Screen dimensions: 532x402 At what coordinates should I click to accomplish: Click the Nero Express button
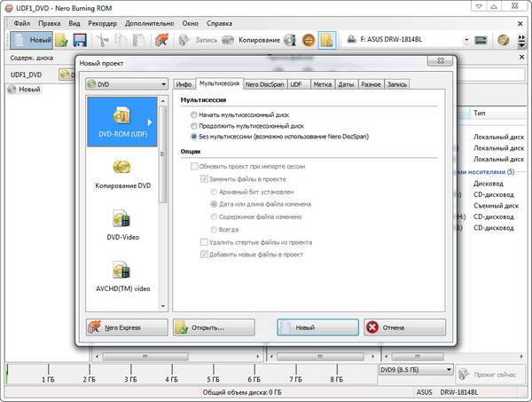click(124, 327)
